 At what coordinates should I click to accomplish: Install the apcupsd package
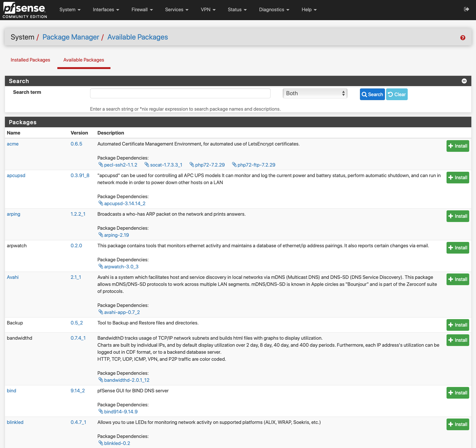pyautogui.click(x=458, y=178)
